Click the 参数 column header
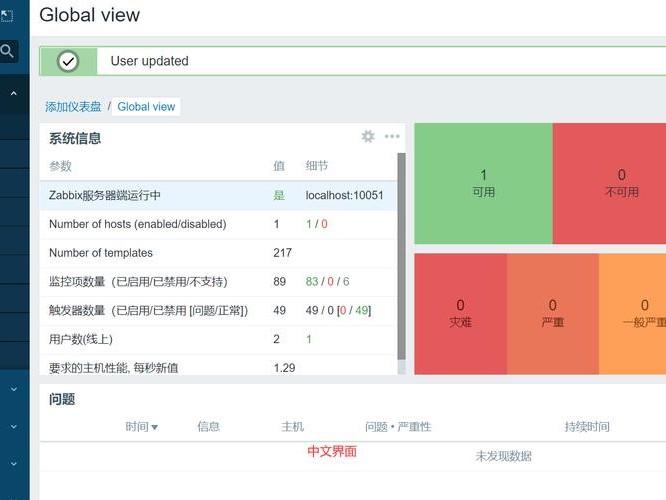This screenshot has height=500, width=666. pyautogui.click(x=60, y=166)
